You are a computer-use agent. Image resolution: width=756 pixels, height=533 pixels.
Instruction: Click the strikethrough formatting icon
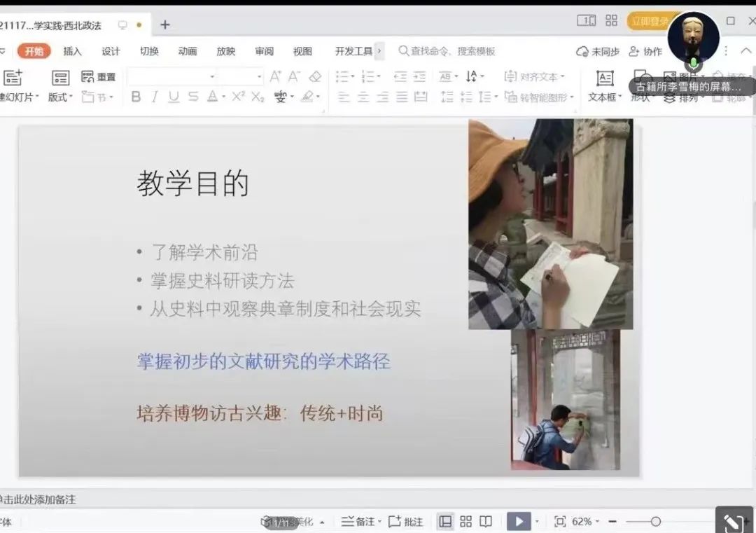click(193, 97)
